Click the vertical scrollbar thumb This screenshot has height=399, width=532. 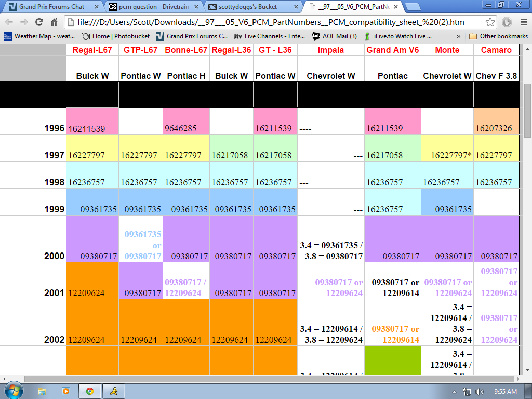point(528,110)
